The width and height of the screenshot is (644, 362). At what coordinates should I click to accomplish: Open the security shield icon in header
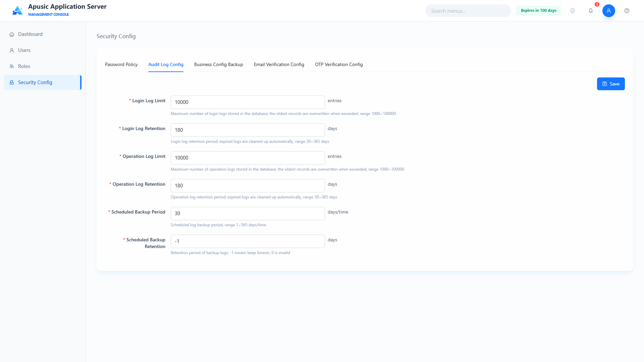(x=573, y=11)
